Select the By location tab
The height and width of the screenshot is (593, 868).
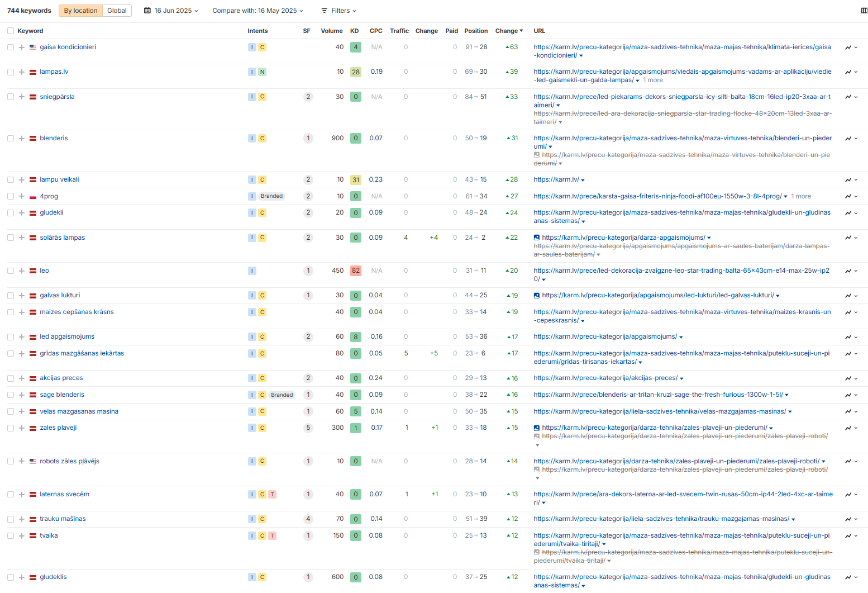80,11
